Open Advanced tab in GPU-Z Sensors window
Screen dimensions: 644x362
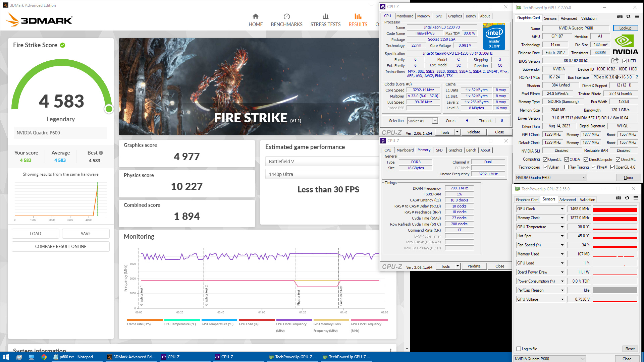568,200
